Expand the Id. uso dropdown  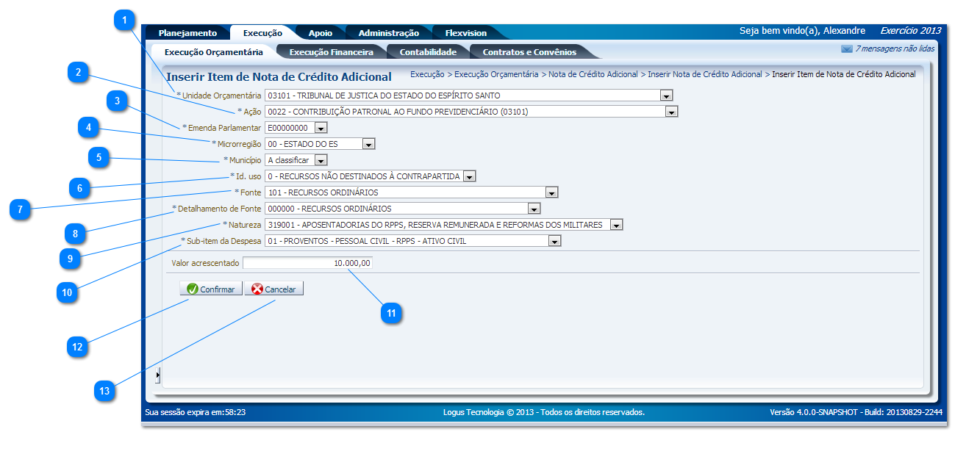pos(469,176)
